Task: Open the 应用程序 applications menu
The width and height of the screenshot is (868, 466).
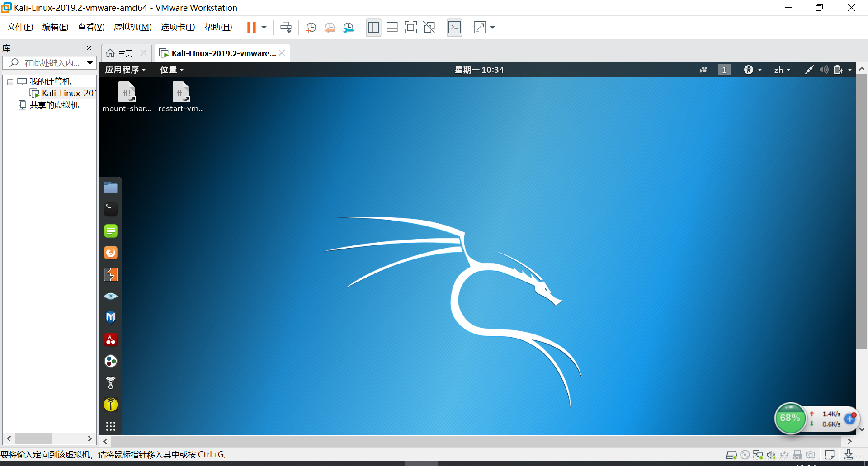Action: pyautogui.click(x=125, y=70)
